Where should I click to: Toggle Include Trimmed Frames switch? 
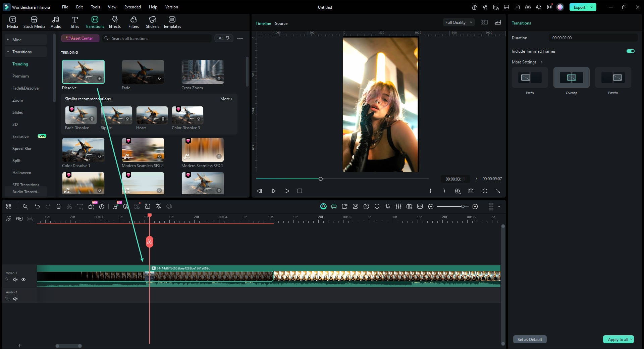coord(630,51)
